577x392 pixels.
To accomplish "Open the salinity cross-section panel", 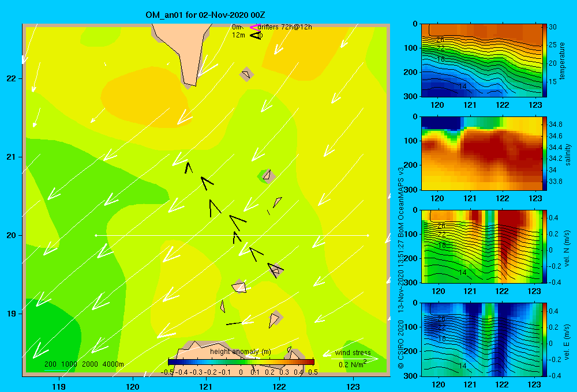I will pyautogui.click(x=481, y=154).
